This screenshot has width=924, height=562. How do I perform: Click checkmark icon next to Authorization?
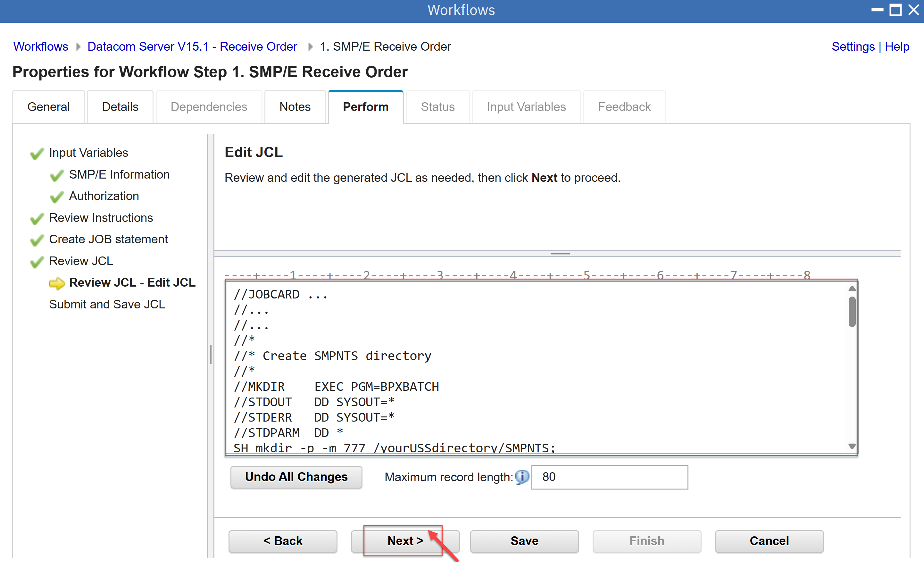57,197
